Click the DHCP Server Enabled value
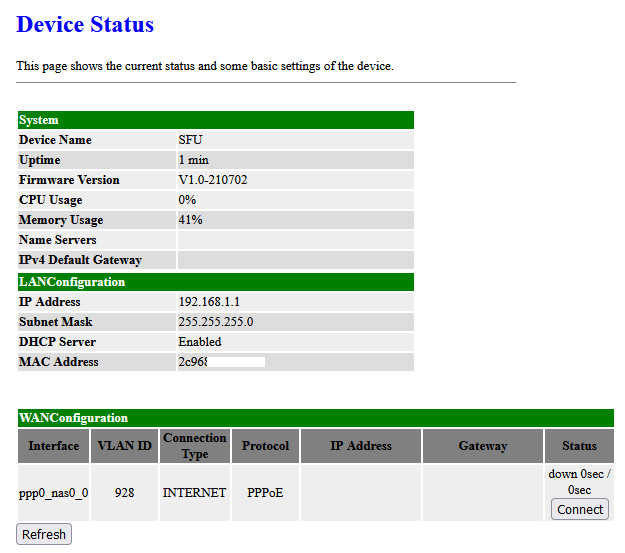This screenshot has height=553, width=625. pos(200,342)
